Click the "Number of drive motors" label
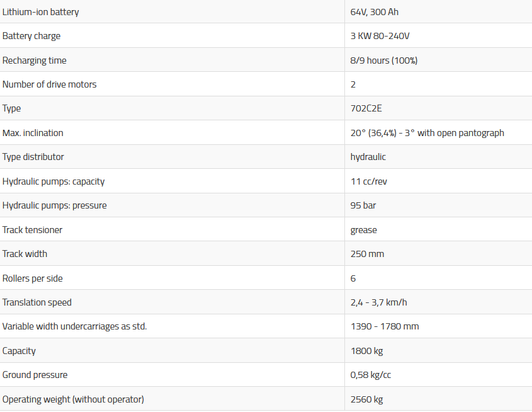This screenshot has width=532, height=412. tap(50, 84)
